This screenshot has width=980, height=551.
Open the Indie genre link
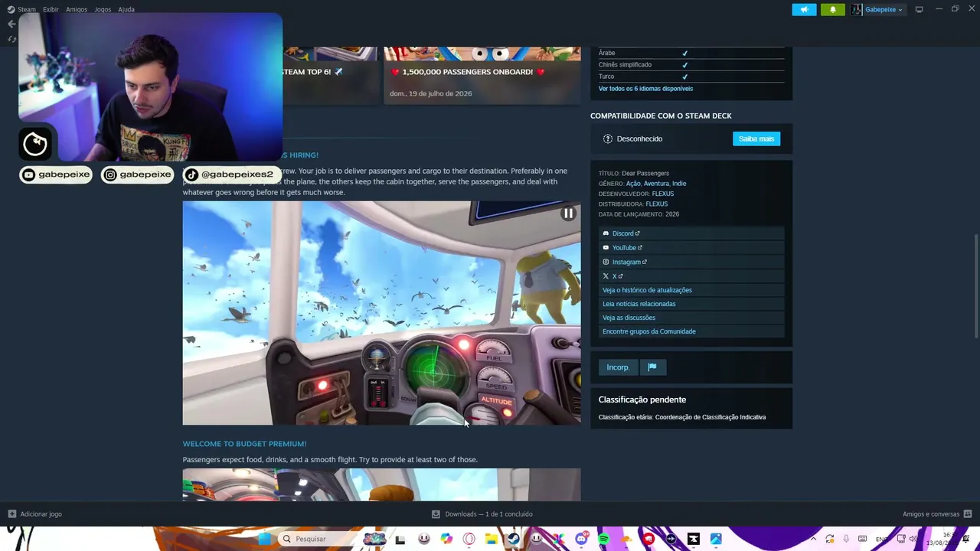click(x=679, y=184)
